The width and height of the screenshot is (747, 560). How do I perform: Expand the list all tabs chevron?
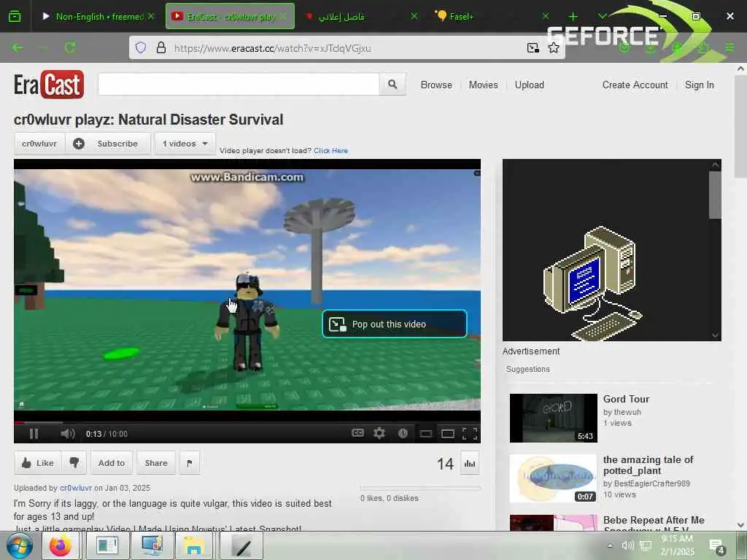point(602,16)
